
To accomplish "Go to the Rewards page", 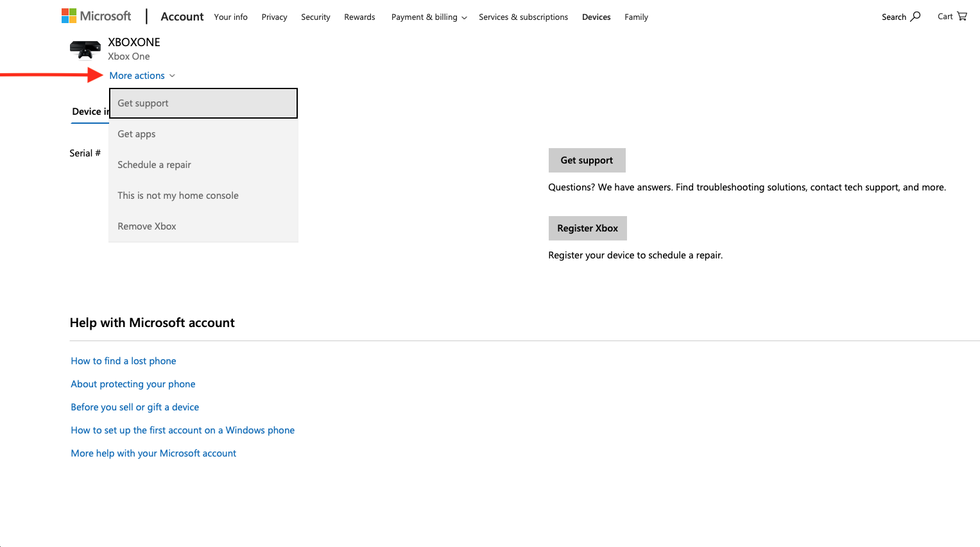I will (x=359, y=17).
